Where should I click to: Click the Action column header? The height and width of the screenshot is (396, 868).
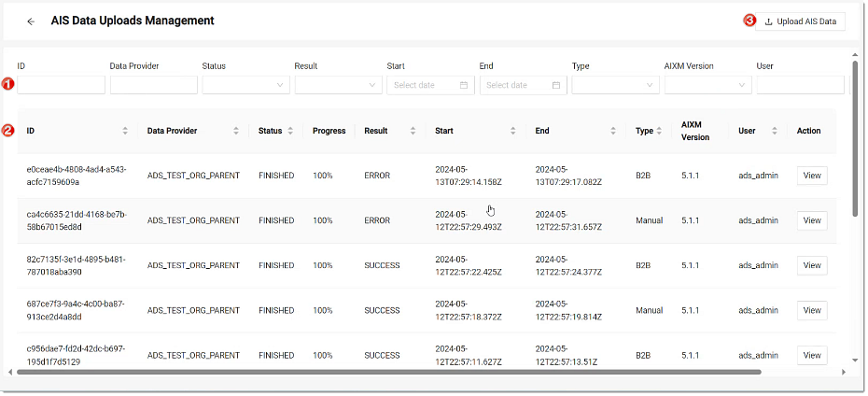[x=809, y=132]
